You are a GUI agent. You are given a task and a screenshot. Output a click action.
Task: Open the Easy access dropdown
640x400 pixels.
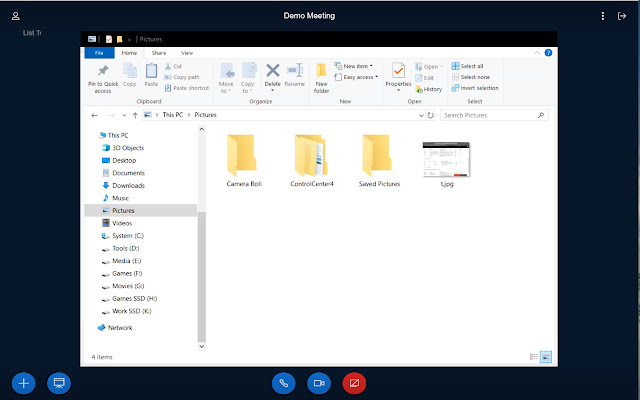356,77
